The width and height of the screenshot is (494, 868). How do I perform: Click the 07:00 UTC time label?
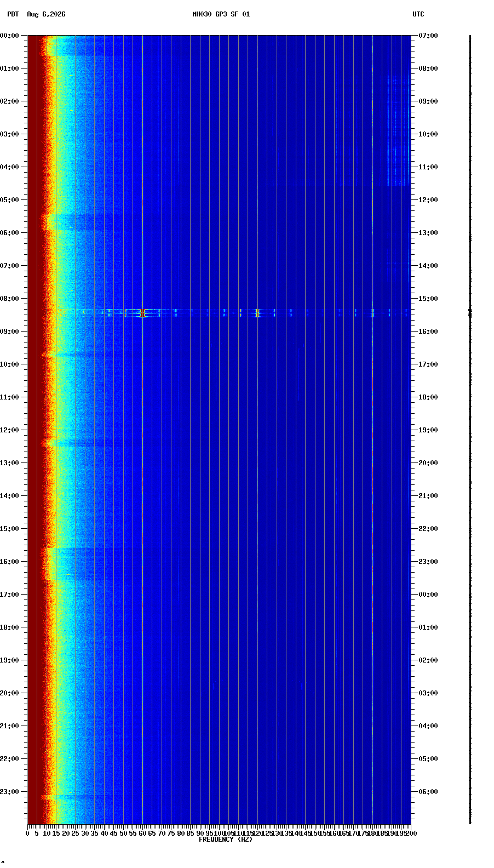428,36
